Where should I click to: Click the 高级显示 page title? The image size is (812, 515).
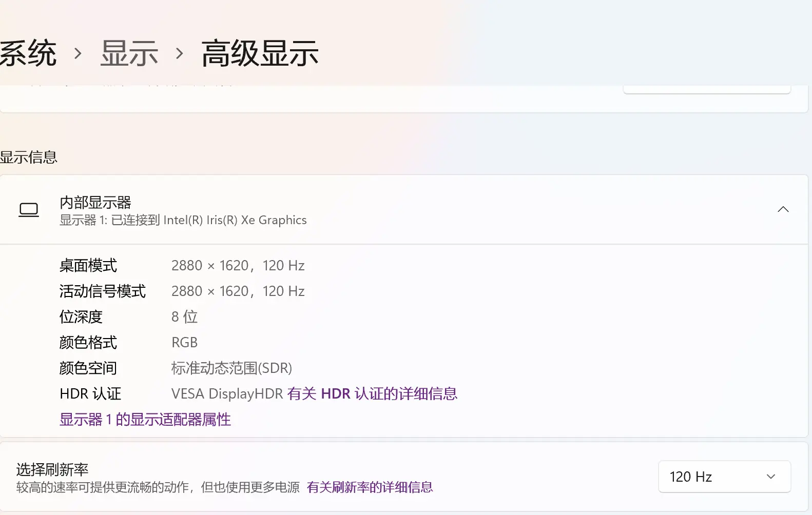(x=260, y=53)
